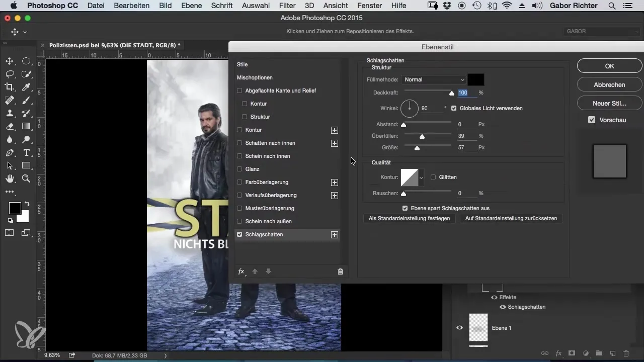Toggle Ebene spart Schlagschatten aus checkbox

pos(405,208)
